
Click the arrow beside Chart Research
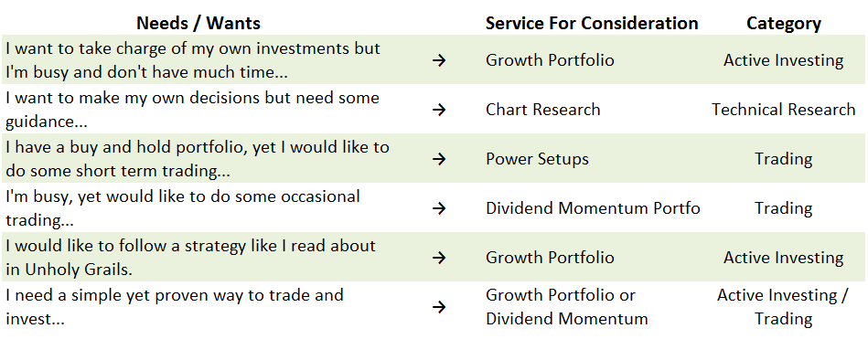[439, 110]
